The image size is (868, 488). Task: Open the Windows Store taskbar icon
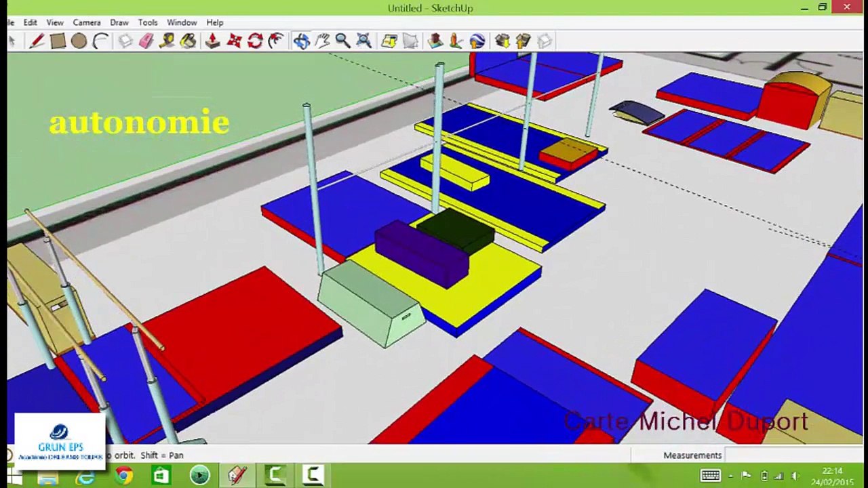pyautogui.click(x=161, y=476)
